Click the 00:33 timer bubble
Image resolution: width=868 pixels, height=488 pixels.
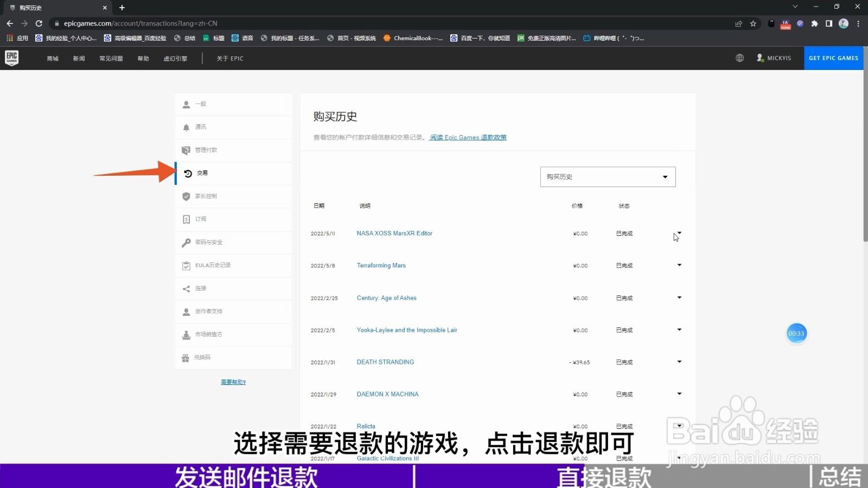pyautogui.click(x=796, y=333)
